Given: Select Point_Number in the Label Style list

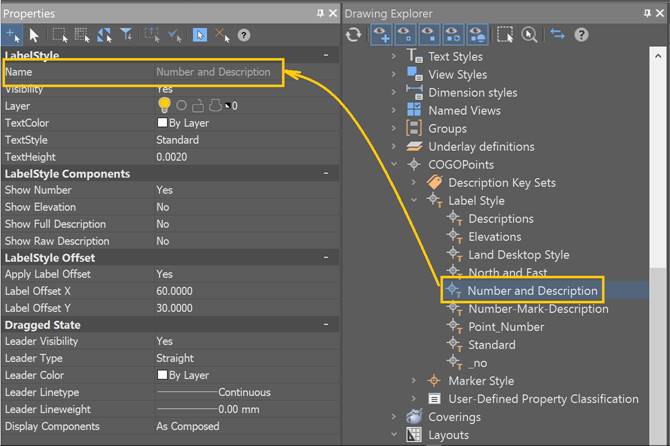Looking at the screenshot, I should tap(506, 327).
